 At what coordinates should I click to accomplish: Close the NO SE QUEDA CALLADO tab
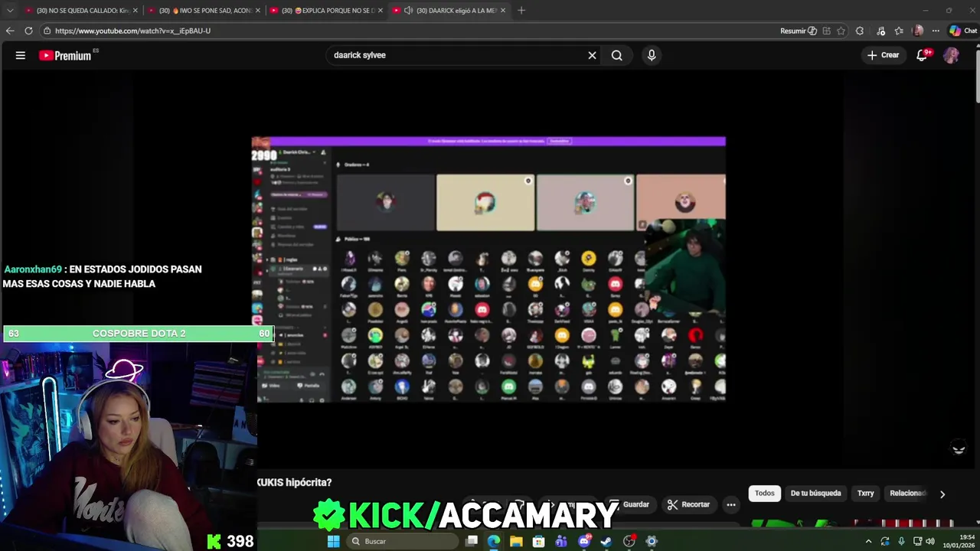point(136,11)
